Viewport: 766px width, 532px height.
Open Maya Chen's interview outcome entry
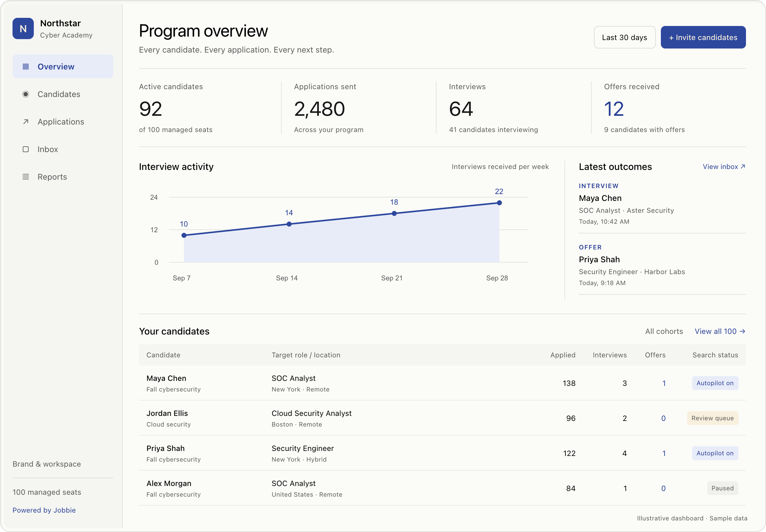(662, 204)
